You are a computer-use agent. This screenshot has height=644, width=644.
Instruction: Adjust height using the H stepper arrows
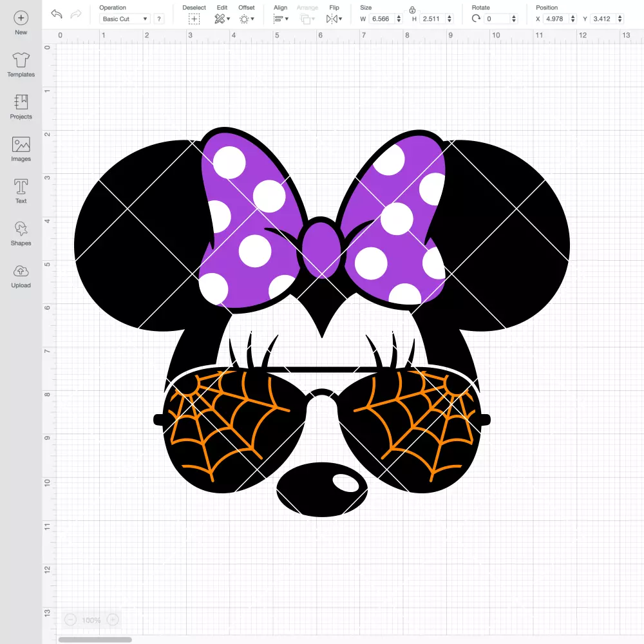pos(450,19)
